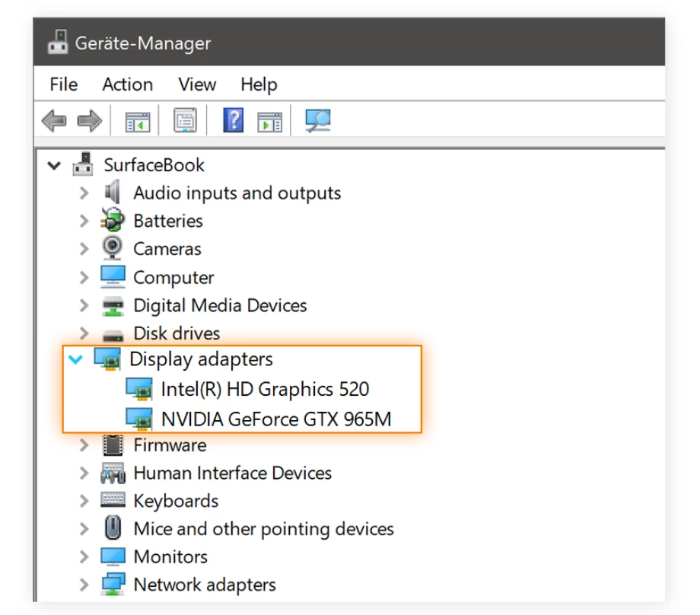Select Audio inputs and outputs label
The width and height of the screenshot is (700, 615).
click(x=237, y=193)
